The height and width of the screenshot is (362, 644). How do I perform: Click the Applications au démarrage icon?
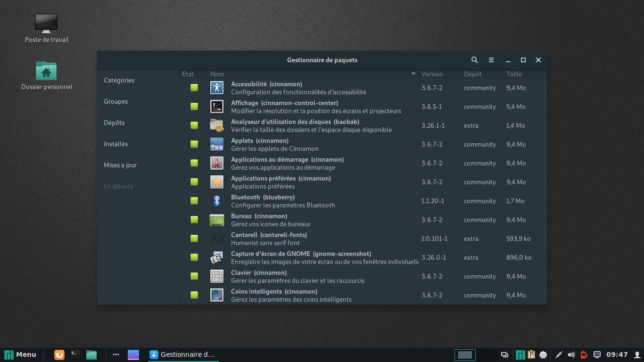click(x=216, y=163)
